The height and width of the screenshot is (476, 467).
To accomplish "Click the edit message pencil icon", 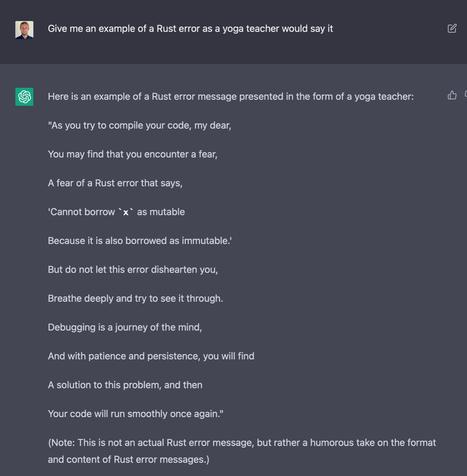I will tap(452, 29).
